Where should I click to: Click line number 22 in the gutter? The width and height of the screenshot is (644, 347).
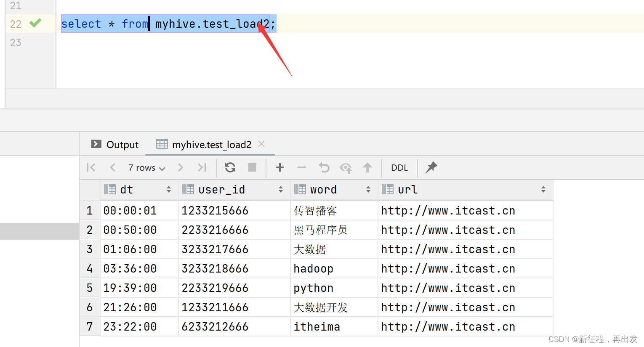tap(16, 24)
